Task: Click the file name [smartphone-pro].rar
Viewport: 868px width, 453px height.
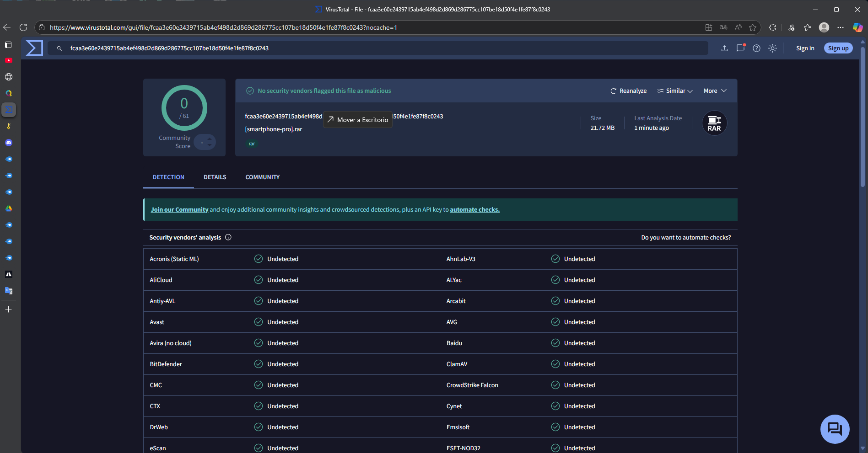Action: click(x=274, y=129)
